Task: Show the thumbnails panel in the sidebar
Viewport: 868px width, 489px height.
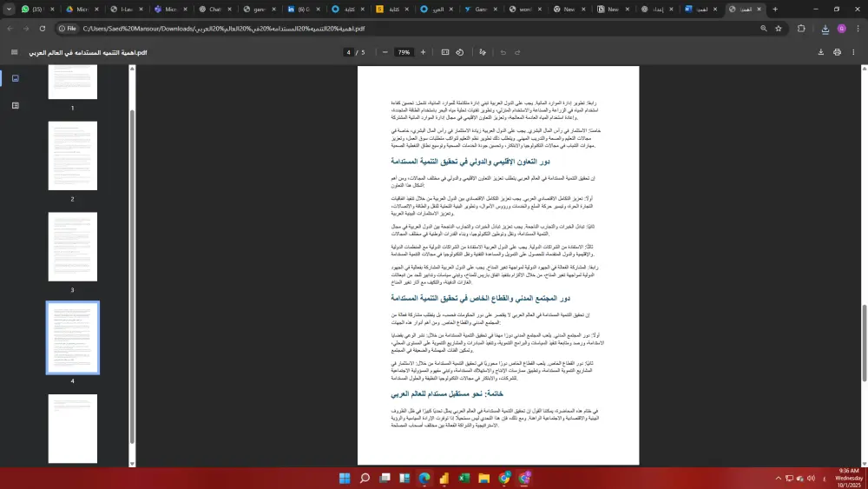Action: 16,78
